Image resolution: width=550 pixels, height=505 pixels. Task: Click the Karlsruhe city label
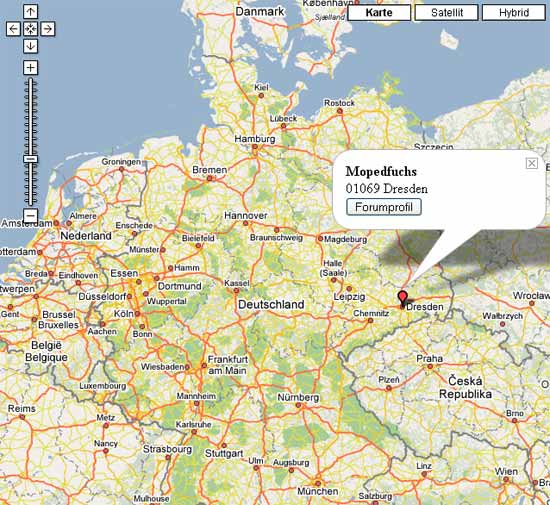click(x=193, y=424)
